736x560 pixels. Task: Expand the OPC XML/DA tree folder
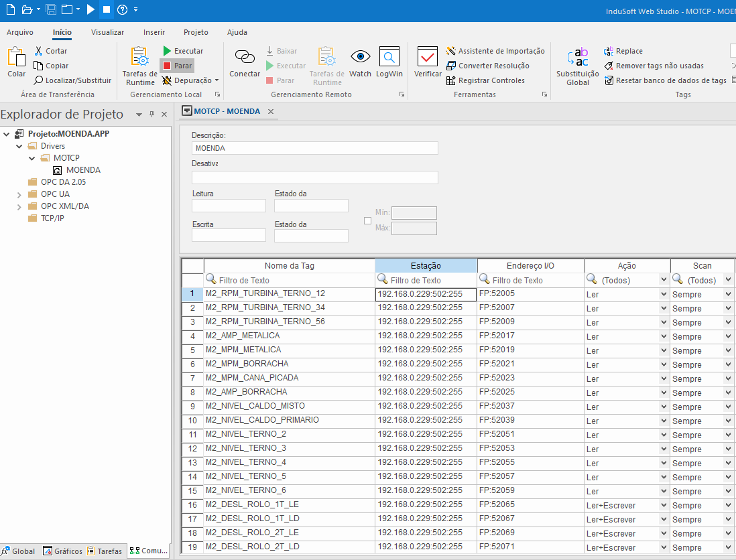click(19, 207)
